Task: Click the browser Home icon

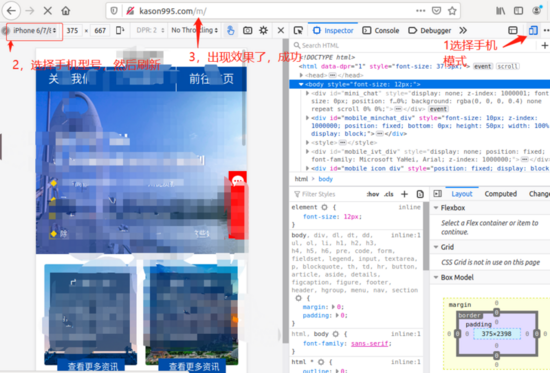Action: 66,11
